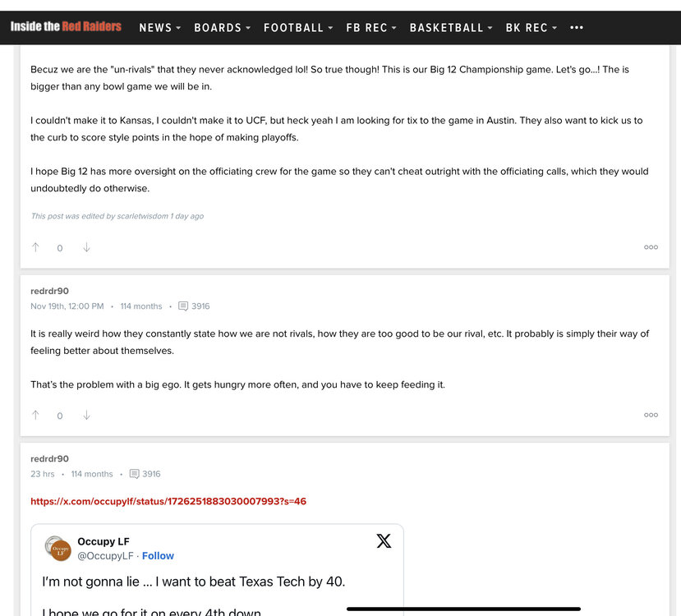Open options menu on redrdr90's Nov 19th post
Screen dimensions: 681x616
(x=651, y=415)
